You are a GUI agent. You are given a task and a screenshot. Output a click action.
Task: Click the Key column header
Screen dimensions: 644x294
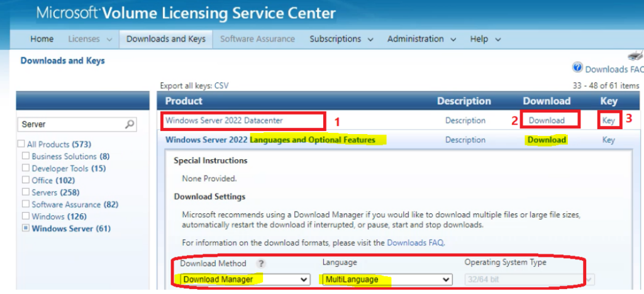609,101
